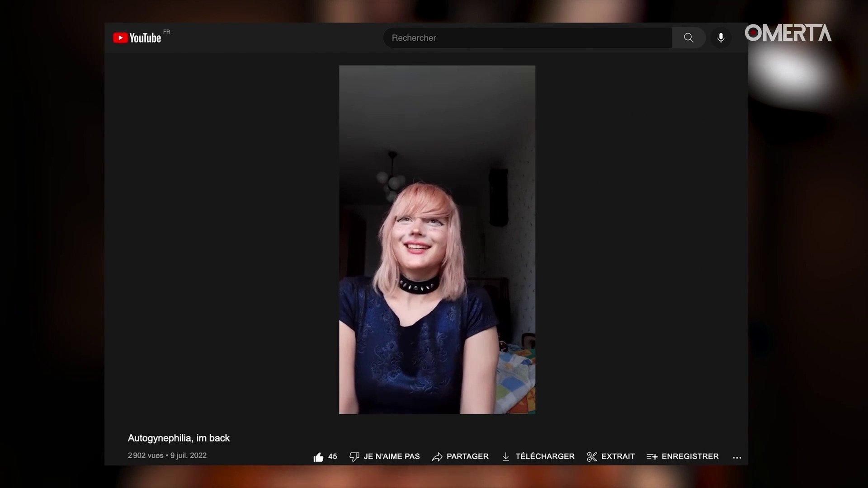Screen dimensions: 868x488
Task: Click the download arrow icon
Action: pos(505,457)
